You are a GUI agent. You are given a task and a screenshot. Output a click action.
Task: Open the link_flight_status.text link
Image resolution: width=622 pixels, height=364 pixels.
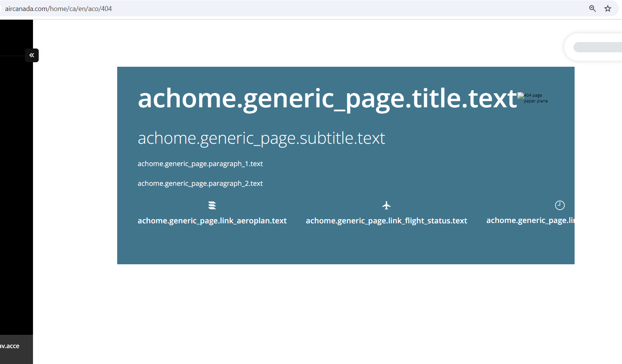click(386, 221)
